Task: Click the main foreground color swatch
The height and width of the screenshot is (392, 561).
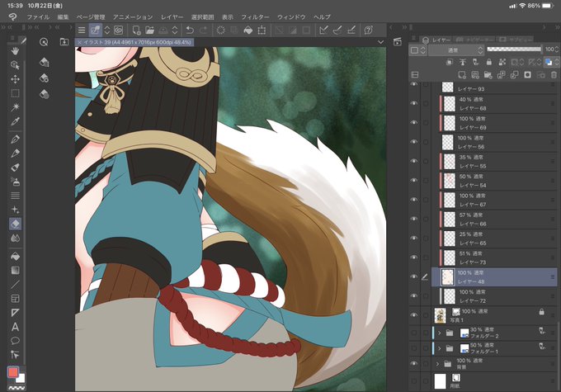Action: tap(13, 372)
